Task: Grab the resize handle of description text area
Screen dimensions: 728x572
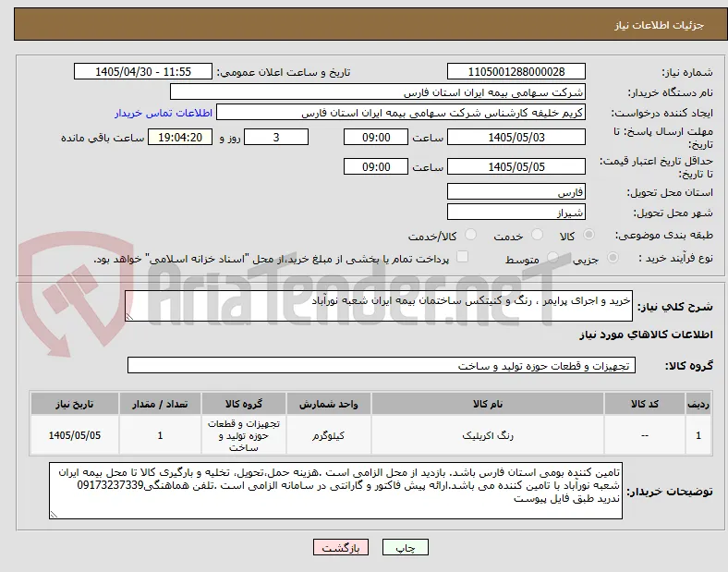Action: (x=129, y=317)
